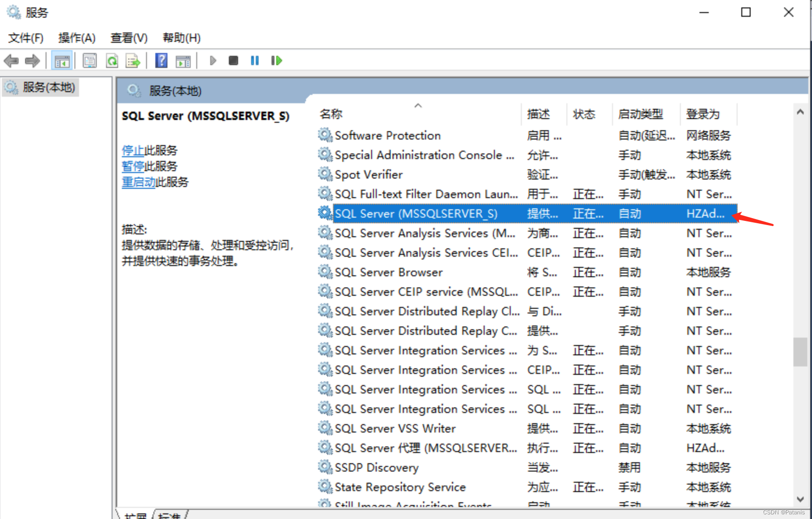Select the SQL Server VSS Writer row
812x519 pixels.
[x=527, y=428]
